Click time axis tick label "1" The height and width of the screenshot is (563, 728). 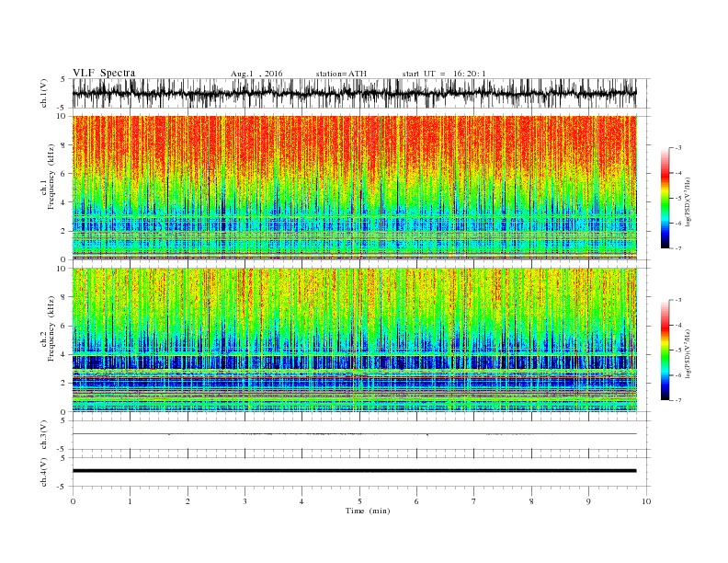pyautogui.click(x=130, y=501)
